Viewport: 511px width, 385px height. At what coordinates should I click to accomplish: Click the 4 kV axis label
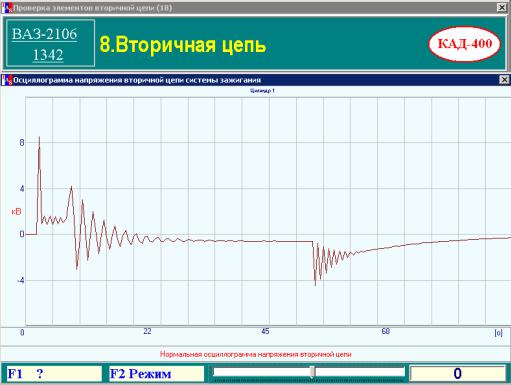pyautogui.click(x=22, y=189)
